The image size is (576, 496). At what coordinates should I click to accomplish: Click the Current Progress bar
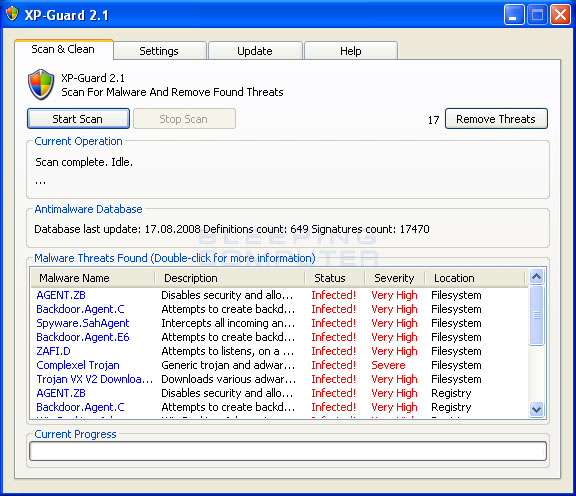(288, 451)
